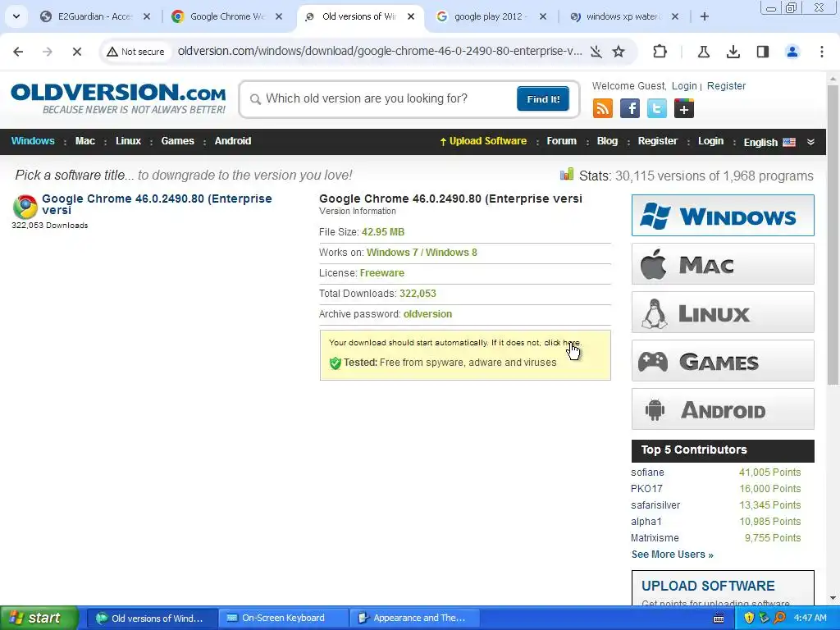Click the Google Chrome logo icon
The image size is (840, 630).
[25, 207]
